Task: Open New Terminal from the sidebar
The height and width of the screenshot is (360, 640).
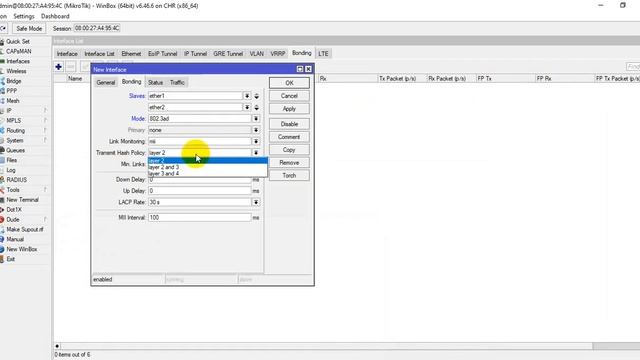Action: coord(22,200)
